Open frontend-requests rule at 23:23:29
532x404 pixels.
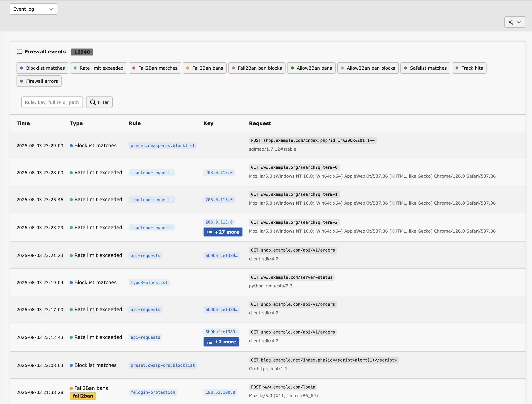[152, 228]
